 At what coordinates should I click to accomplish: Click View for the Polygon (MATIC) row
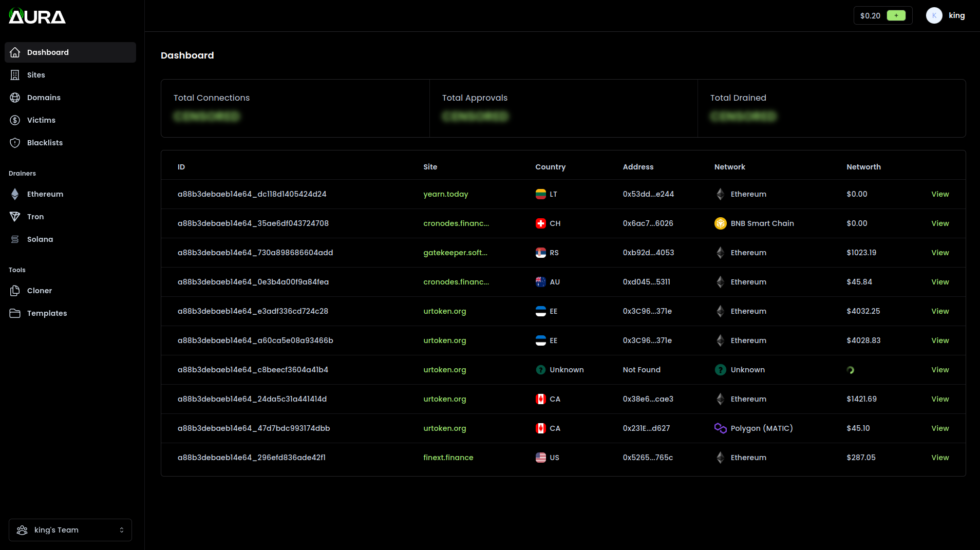pyautogui.click(x=940, y=428)
